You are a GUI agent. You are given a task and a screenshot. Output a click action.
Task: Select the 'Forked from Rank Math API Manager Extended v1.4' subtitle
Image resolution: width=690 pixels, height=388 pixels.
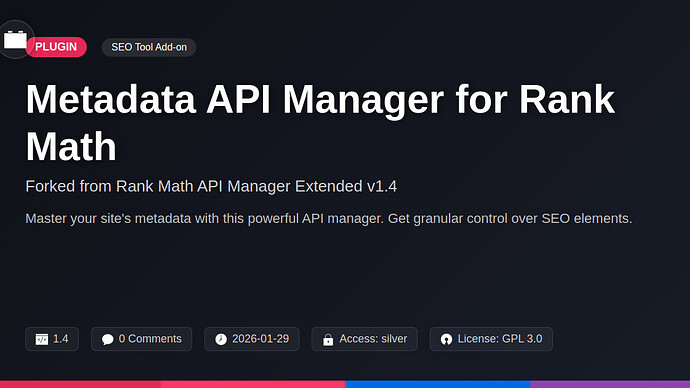click(211, 186)
